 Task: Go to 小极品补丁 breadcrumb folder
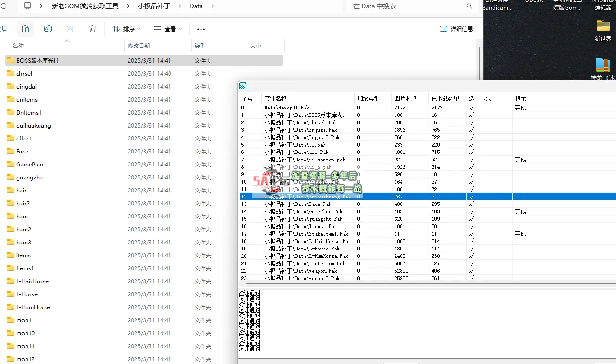point(154,6)
